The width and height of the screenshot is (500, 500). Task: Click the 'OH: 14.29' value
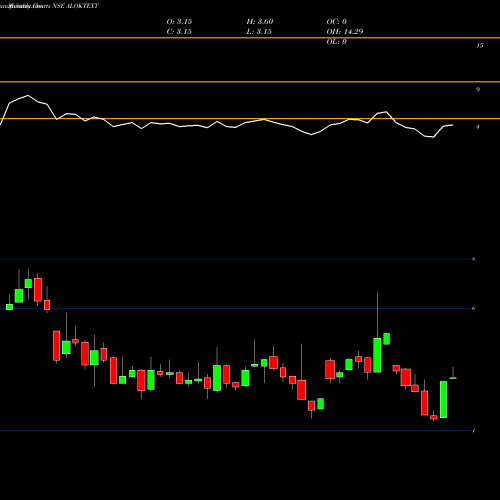pos(345,32)
